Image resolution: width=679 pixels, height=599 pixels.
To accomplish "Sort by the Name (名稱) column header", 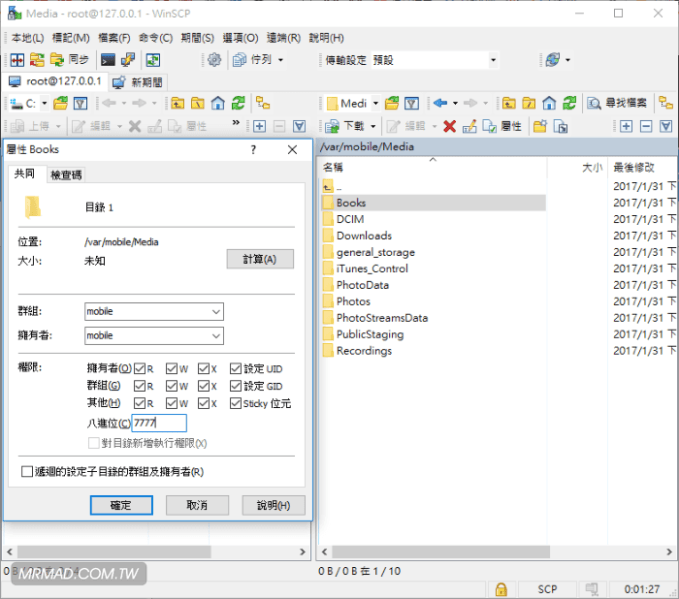I will tap(333, 167).
